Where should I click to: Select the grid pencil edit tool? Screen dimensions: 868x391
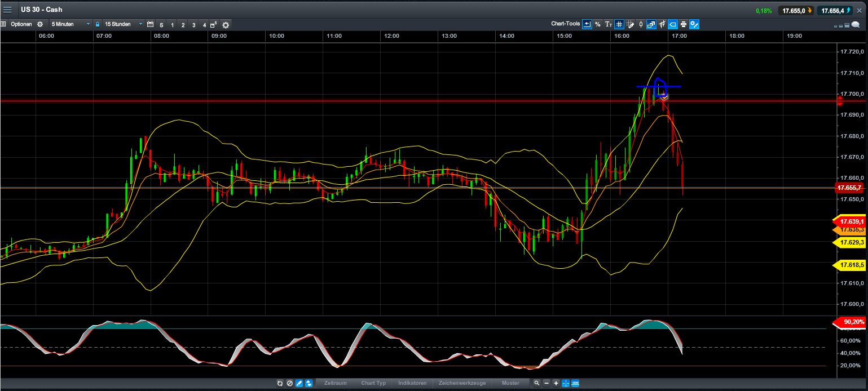tap(630, 24)
